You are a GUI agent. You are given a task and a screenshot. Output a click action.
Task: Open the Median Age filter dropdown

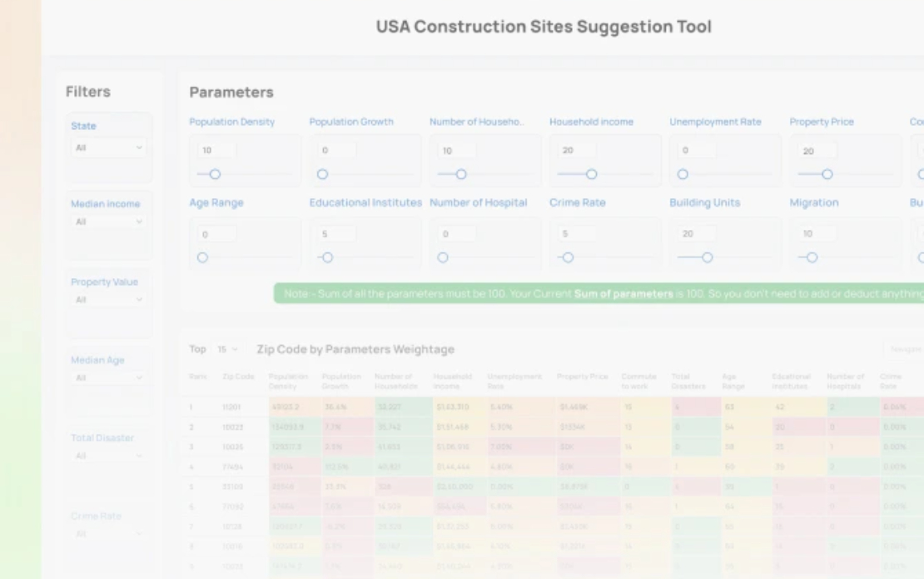click(108, 377)
